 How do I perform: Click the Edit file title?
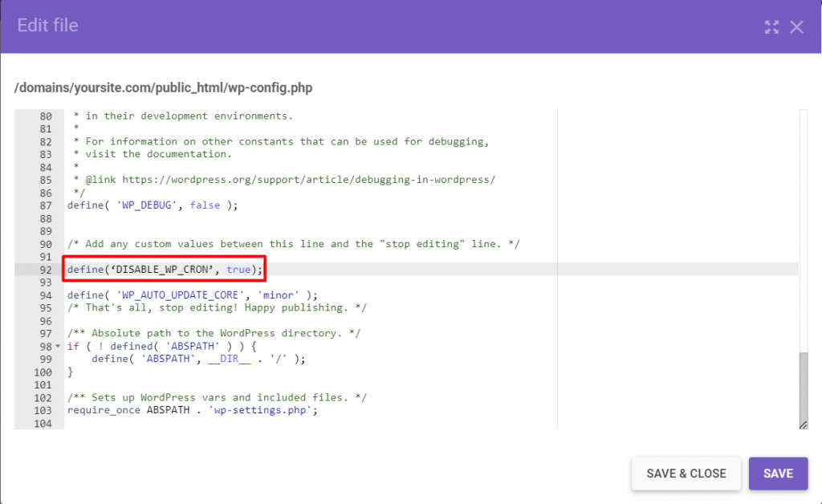(47, 25)
